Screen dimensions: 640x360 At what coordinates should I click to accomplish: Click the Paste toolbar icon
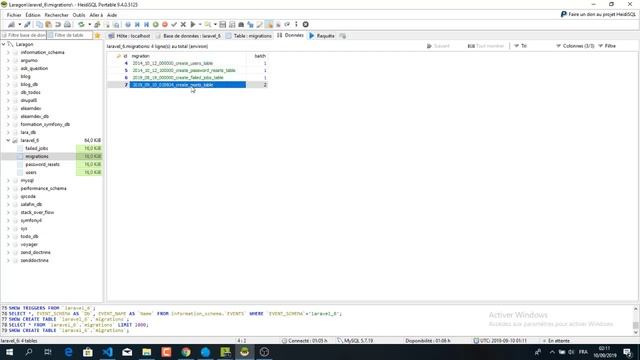[48, 24]
